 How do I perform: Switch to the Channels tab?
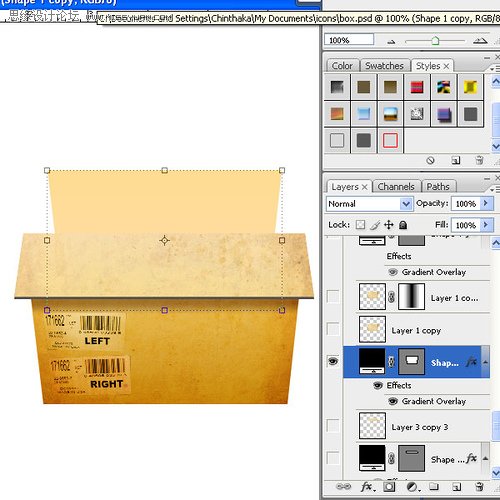(396, 187)
